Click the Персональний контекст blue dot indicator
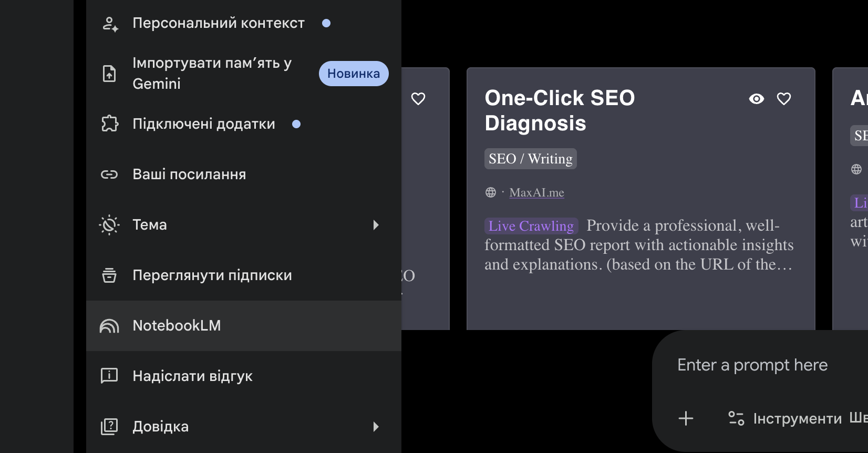 (x=326, y=23)
